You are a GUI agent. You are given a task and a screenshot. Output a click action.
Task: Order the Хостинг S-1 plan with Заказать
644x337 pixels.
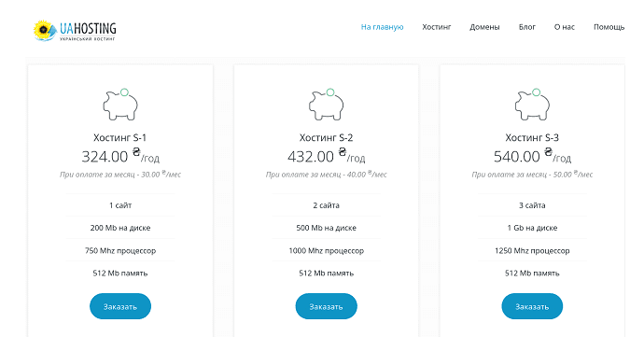point(120,306)
